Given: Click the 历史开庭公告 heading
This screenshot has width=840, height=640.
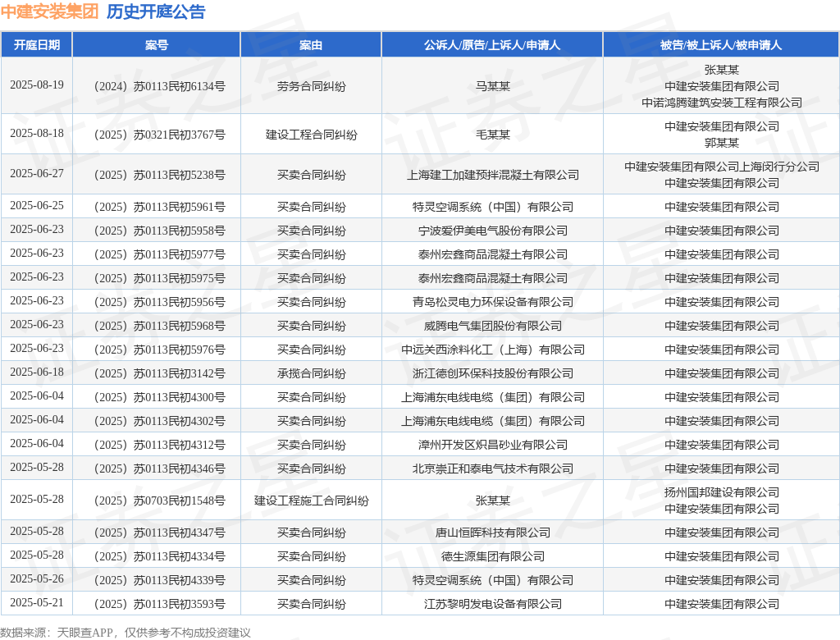Looking at the screenshot, I should pyautogui.click(x=156, y=11).
